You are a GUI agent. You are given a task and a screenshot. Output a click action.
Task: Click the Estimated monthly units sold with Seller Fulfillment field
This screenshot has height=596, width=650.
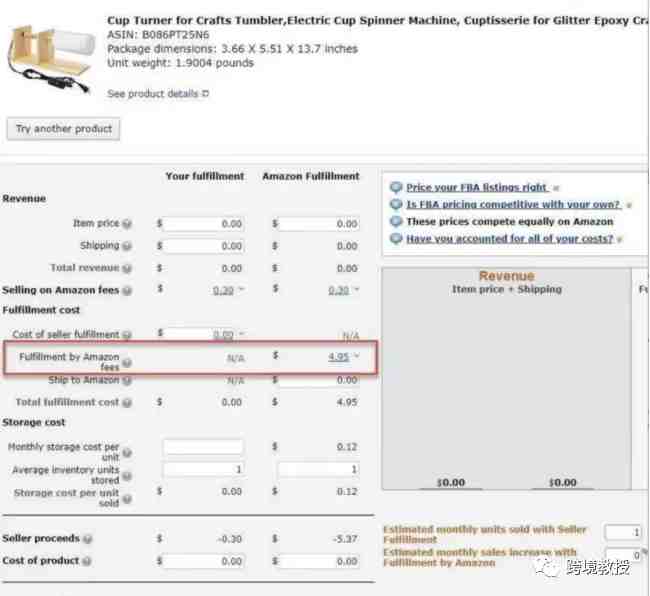point(623,532)
